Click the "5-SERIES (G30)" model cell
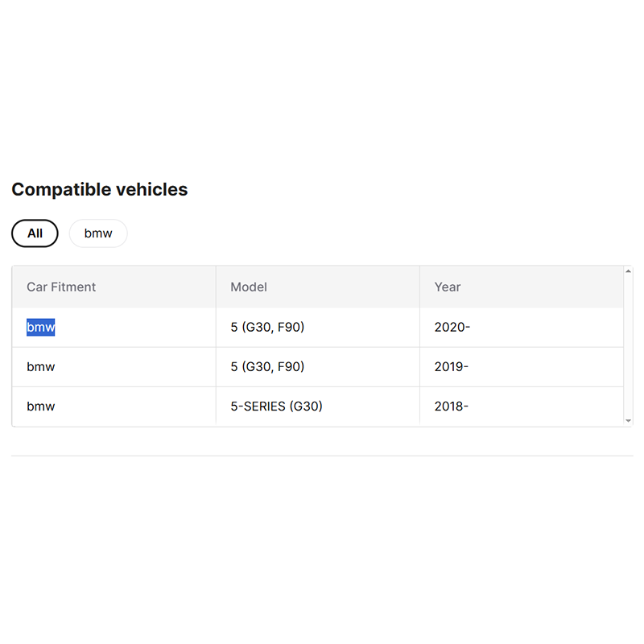This screenshot has width=644, height=644. pos(276,407)
